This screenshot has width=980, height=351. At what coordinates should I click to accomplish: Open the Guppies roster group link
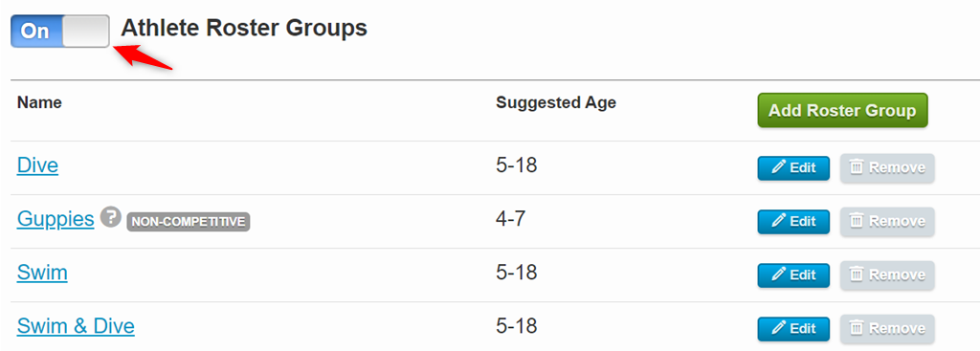click(56, 219)
